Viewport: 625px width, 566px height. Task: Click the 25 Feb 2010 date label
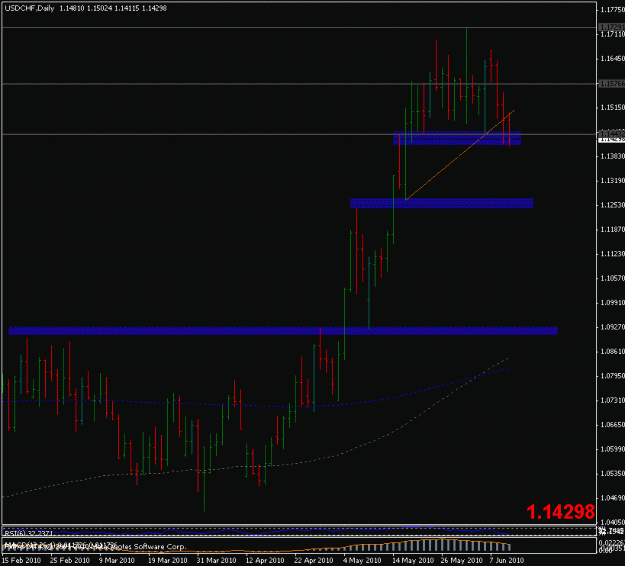click(x=70, y=560)
